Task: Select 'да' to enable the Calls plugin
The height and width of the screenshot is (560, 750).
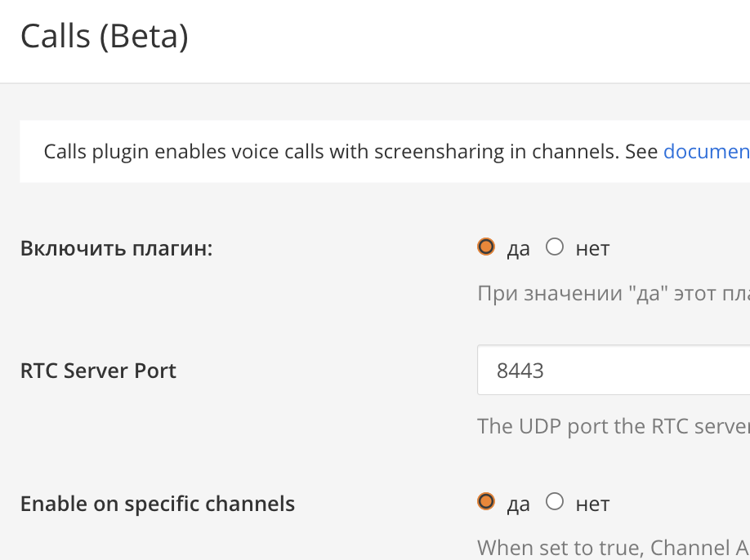Action: click(487, 246)
